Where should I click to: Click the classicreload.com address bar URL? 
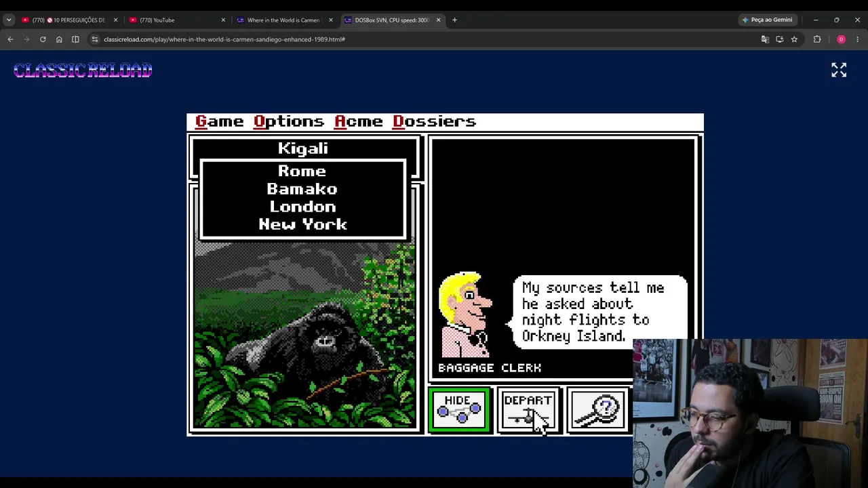click(224, 39)
